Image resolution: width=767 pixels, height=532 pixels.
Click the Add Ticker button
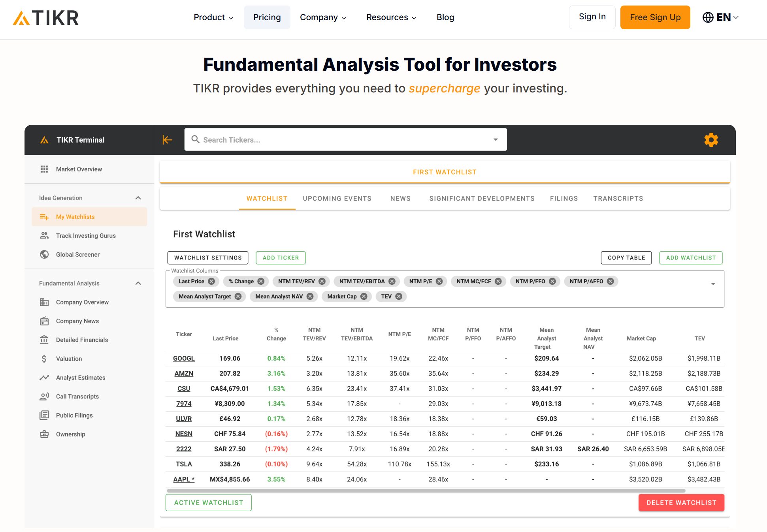pos(281,258)
